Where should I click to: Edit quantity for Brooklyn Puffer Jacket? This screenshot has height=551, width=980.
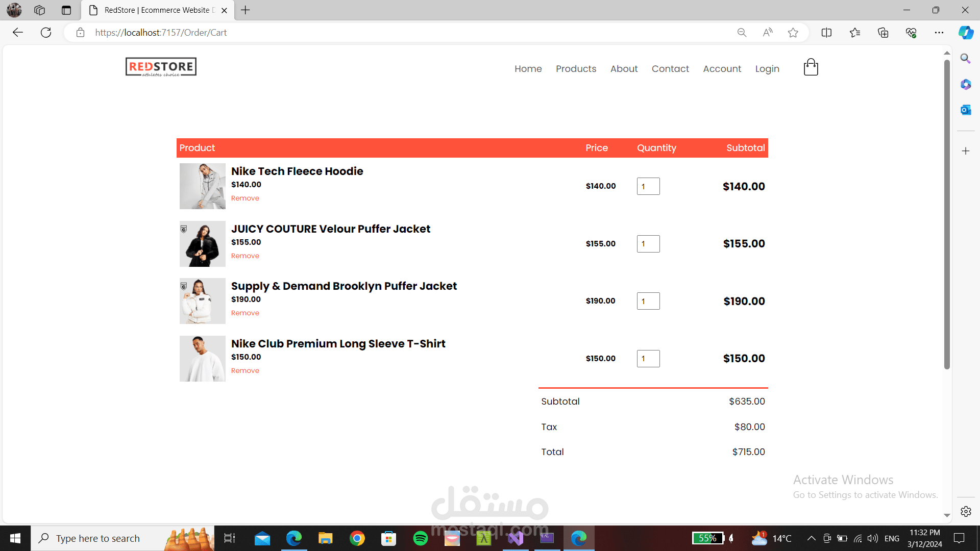tap(648, 301)
